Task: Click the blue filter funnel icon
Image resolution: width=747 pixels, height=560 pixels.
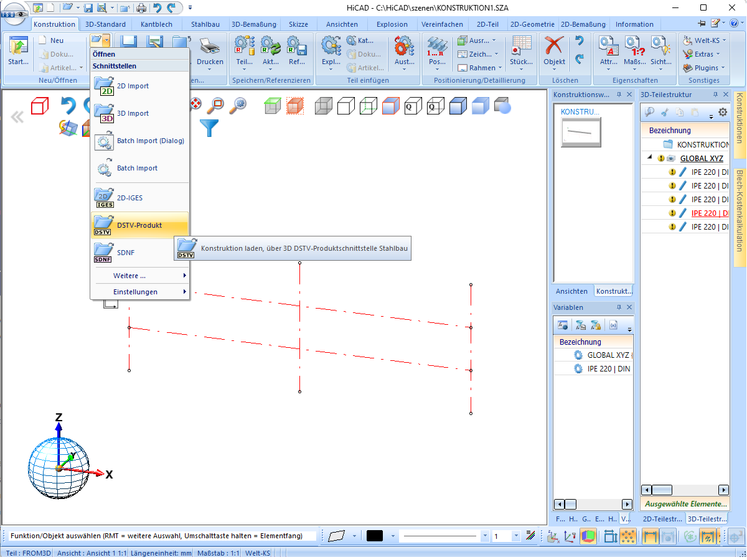Action: pyautogui.click(x=210, y=128)
